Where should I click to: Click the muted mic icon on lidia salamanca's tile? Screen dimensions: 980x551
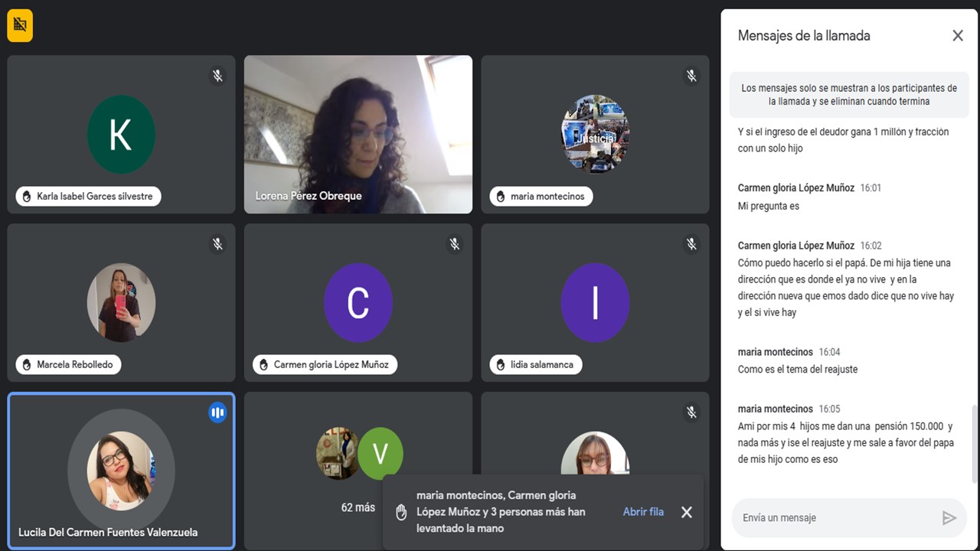(x=691, y=244)
